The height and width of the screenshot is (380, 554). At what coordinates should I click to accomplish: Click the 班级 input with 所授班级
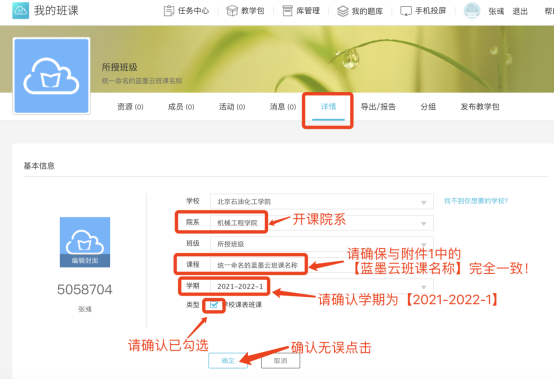click(x=322, y=244)
